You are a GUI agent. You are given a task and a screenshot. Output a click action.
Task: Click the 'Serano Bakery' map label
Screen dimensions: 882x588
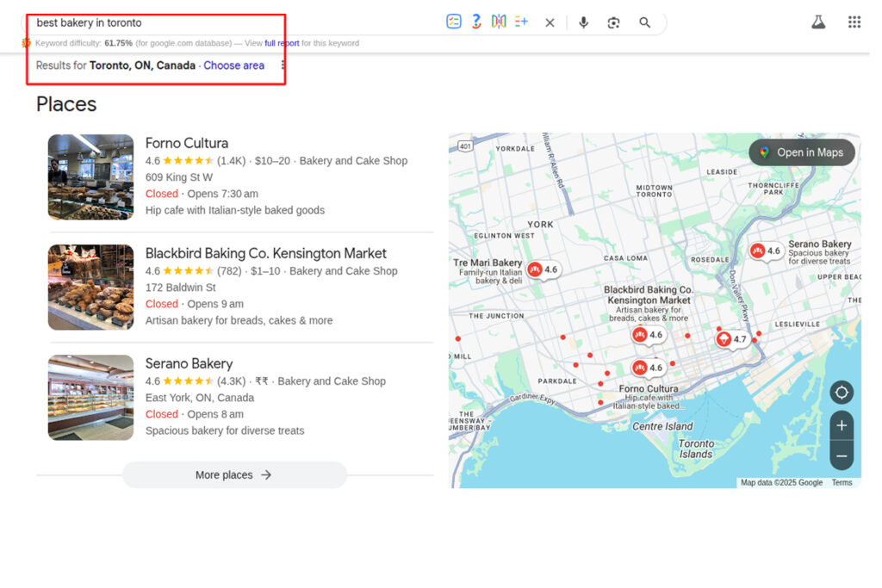(x=820, y=244)
